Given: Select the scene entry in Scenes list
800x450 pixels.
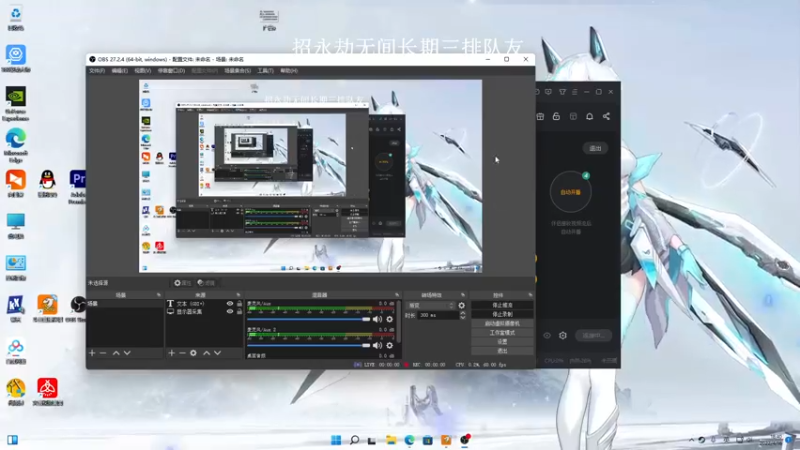Looking at the screenshot, I should pyautogui.click(x=125, y=304).
